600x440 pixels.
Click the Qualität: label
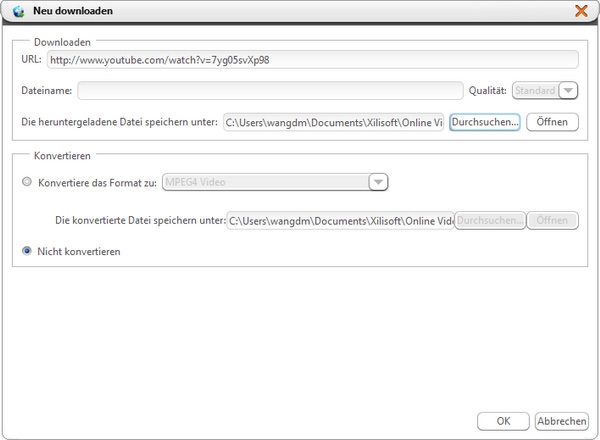tap(488, 91)
